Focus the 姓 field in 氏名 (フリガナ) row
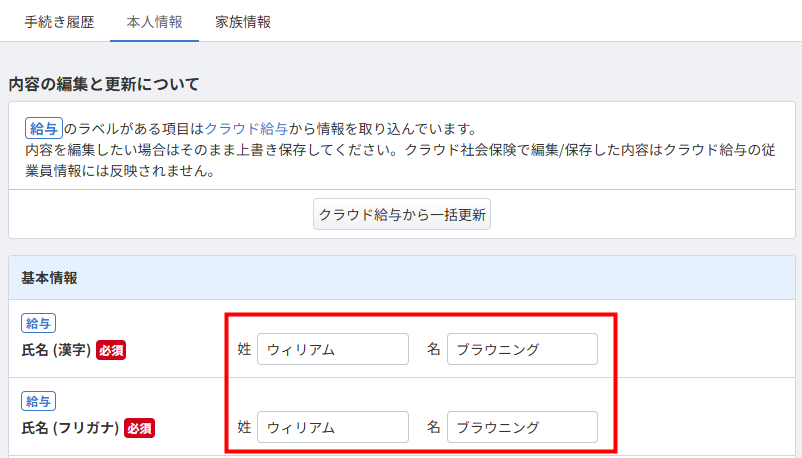This screenshot has height=458, width=802. 333,427
